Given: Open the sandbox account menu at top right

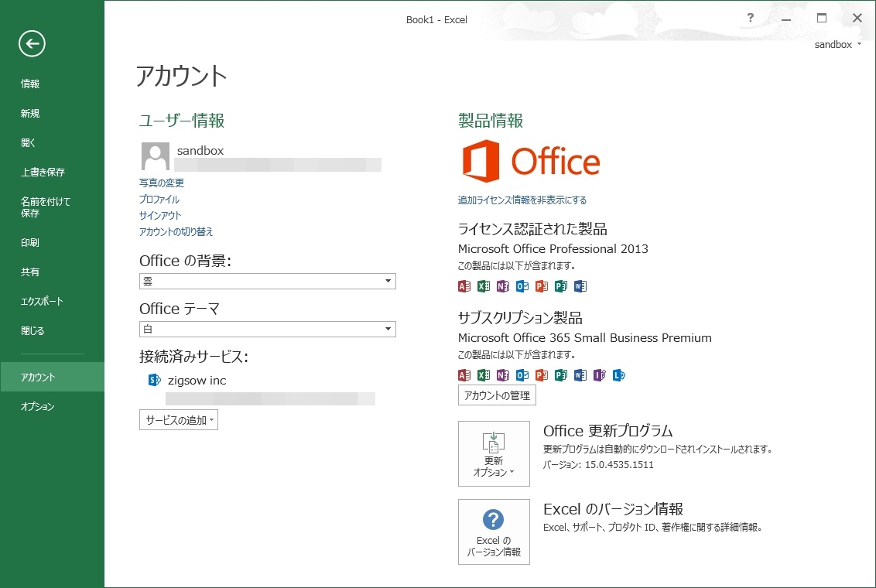Looking at the screenshot, I should [x=837, y=45].
